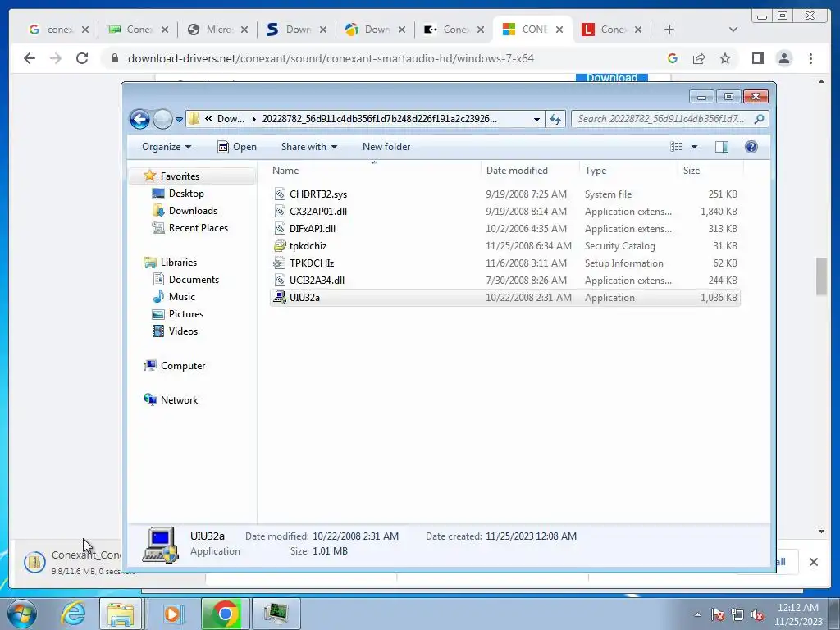Viewport: 840px width, 630px height.
Task: Open Downloads in navigation pane
Action: [193, 211]
